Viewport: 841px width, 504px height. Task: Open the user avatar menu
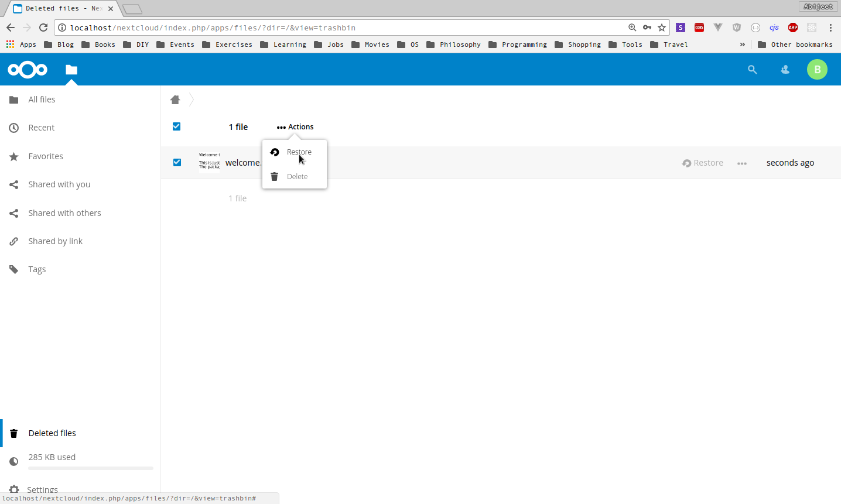817,69
